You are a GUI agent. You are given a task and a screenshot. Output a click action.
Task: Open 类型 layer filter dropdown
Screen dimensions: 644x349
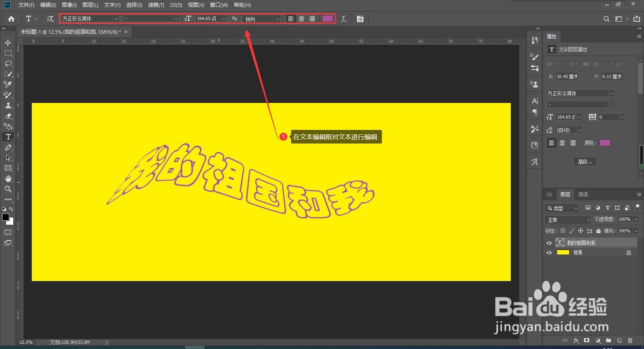(562, 208)
